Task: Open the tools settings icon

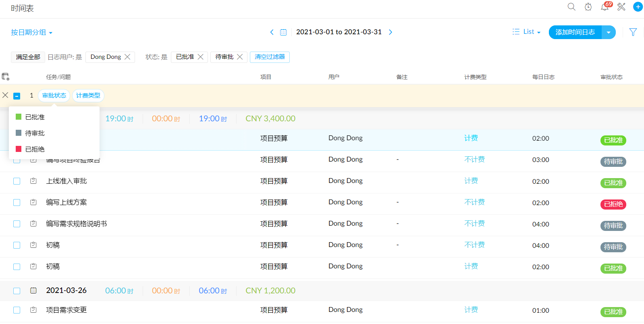Action: click(x=621, y=7)
